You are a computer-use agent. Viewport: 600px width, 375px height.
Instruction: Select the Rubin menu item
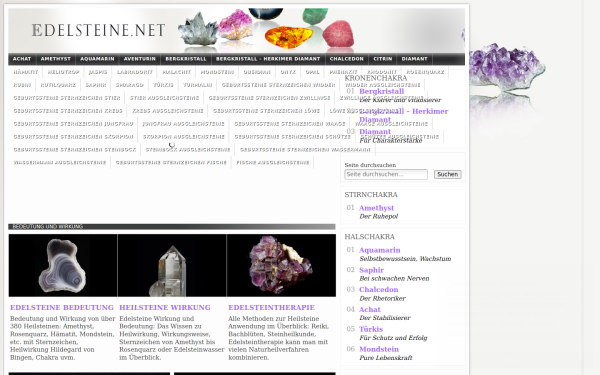tap(22, 85)
